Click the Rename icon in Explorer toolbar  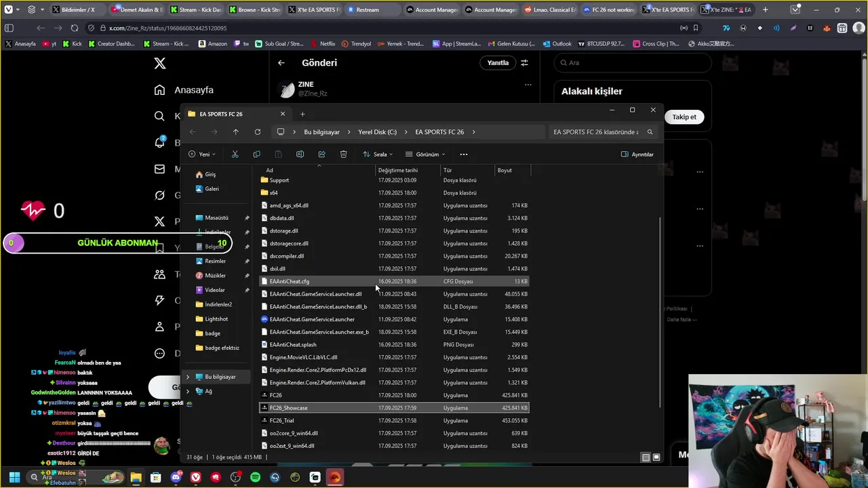point(300,154)
